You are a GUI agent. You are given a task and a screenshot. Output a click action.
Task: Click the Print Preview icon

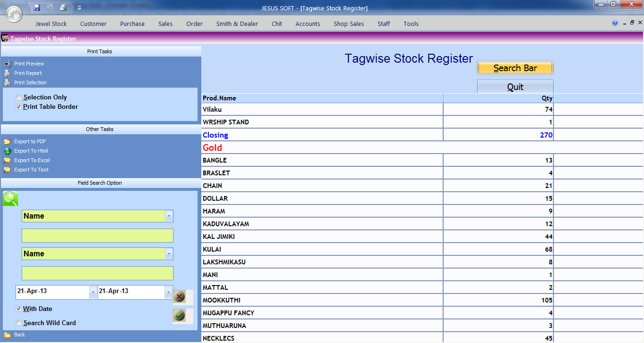7,64
